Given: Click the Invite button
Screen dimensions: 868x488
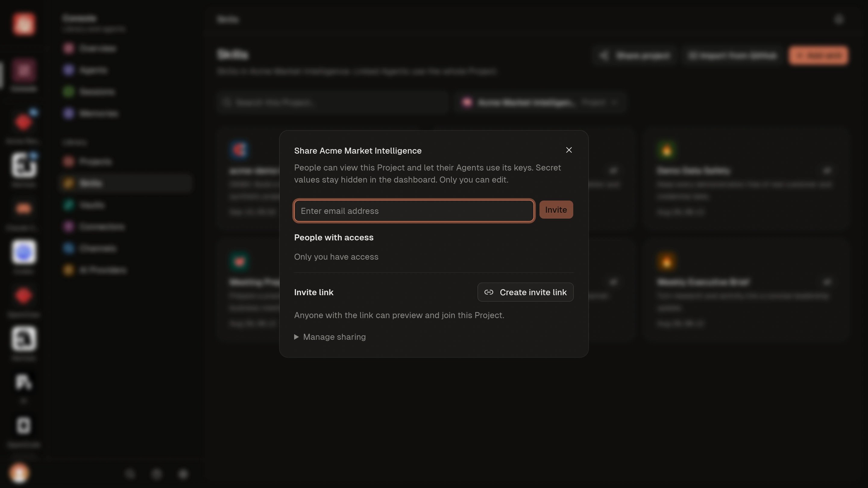Looking at the screenshot, I should point(556,210).
